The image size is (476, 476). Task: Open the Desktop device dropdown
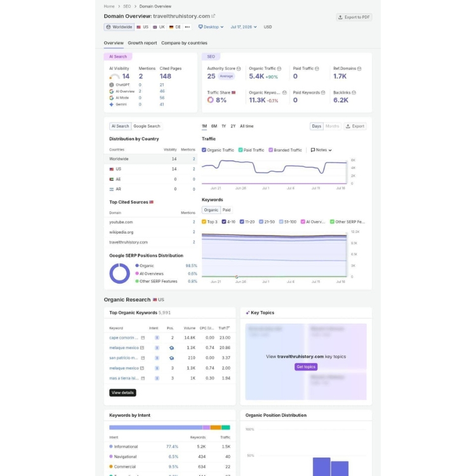click(211, 27)
